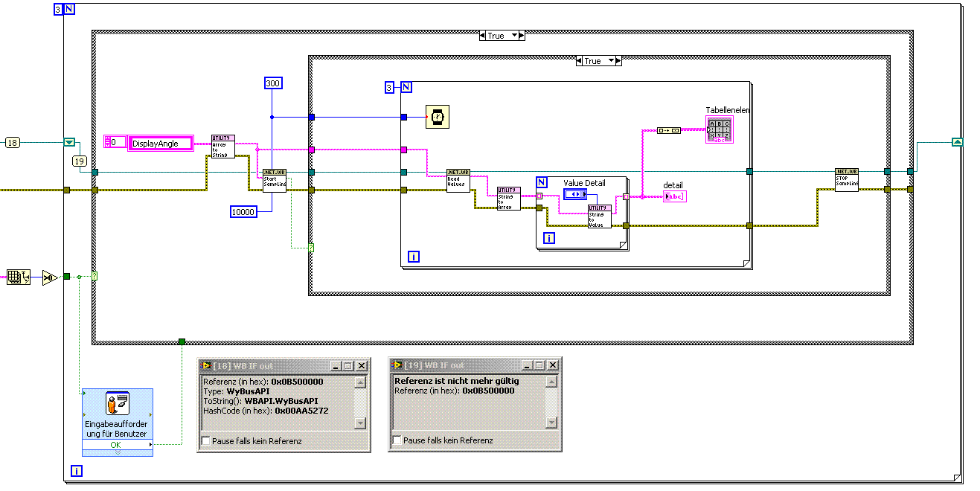This screenshot has width=980, height=491.
Task: Minimize the [18] WB IF out probe window
Action: (x=336, y=366)
